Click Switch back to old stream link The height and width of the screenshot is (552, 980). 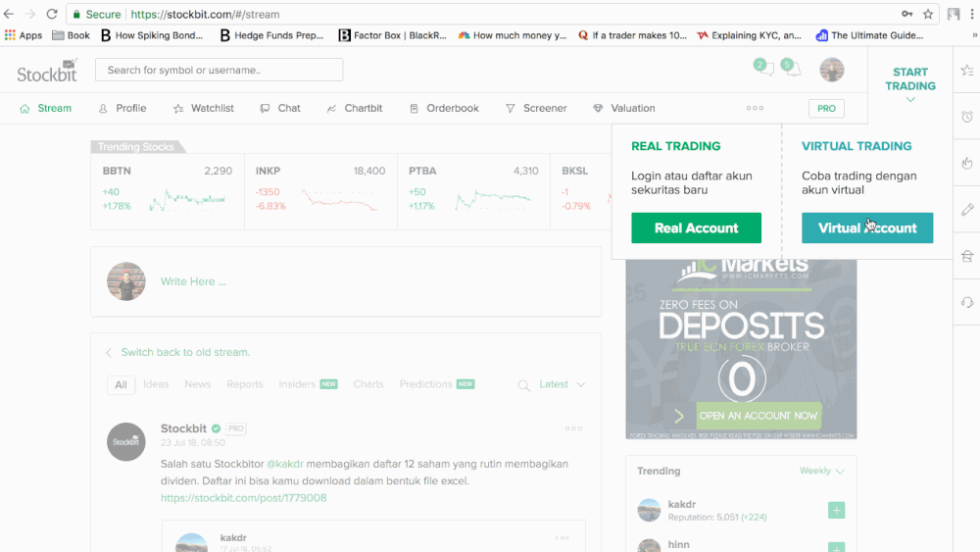(185, 353)
